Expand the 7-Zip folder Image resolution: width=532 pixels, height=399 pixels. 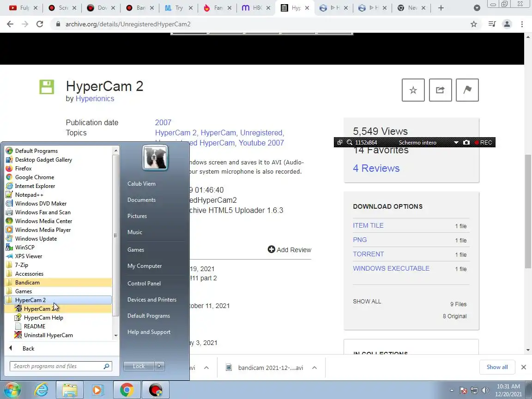click(21, 265)
